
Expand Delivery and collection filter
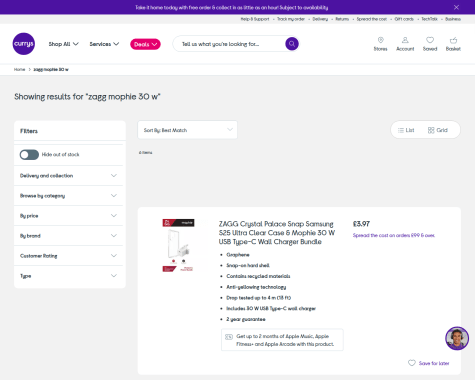pyautogui.click(x=68, y=176)
